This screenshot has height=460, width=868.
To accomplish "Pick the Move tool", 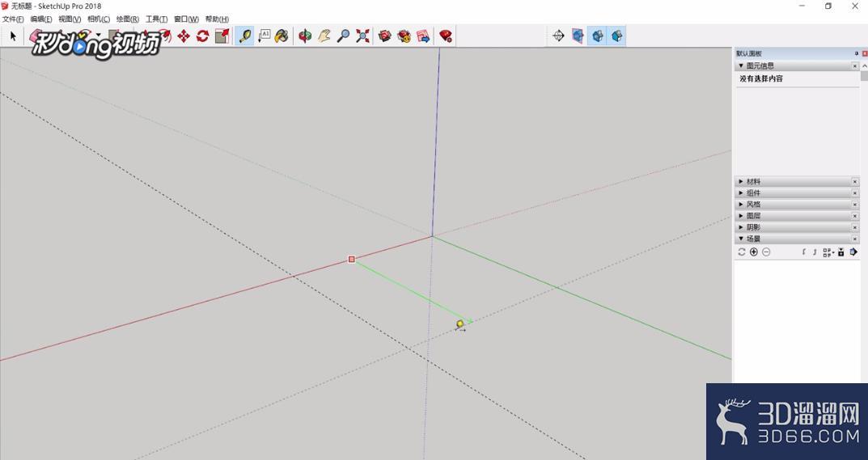I will click(x=184, y=36).
